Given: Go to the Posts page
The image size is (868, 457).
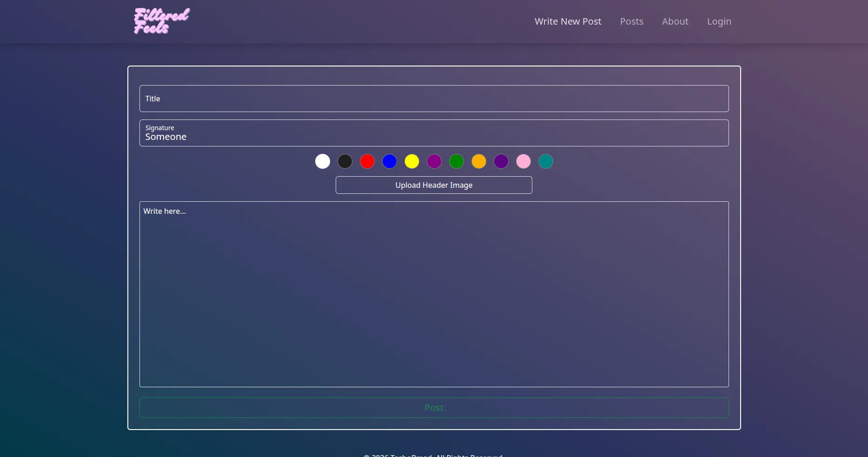Looking at the screenshot, I should (x=631, y=21).
